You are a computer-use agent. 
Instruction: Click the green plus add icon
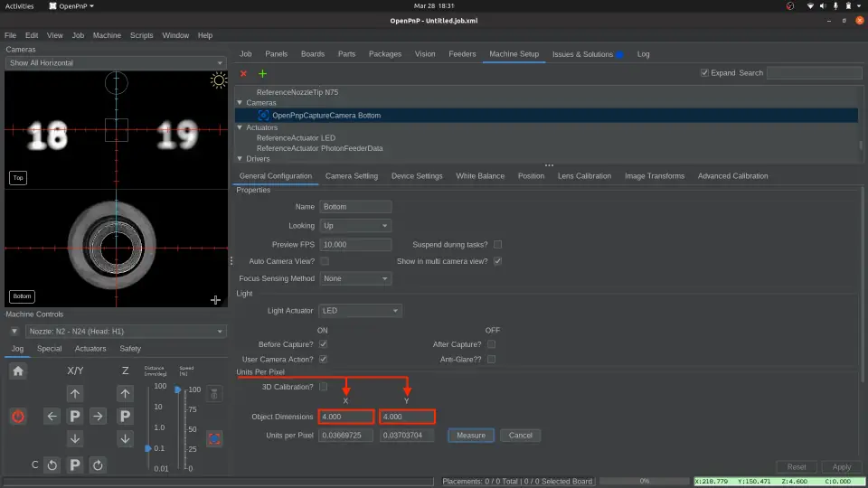pyautogui.click(x=263, y=73)
